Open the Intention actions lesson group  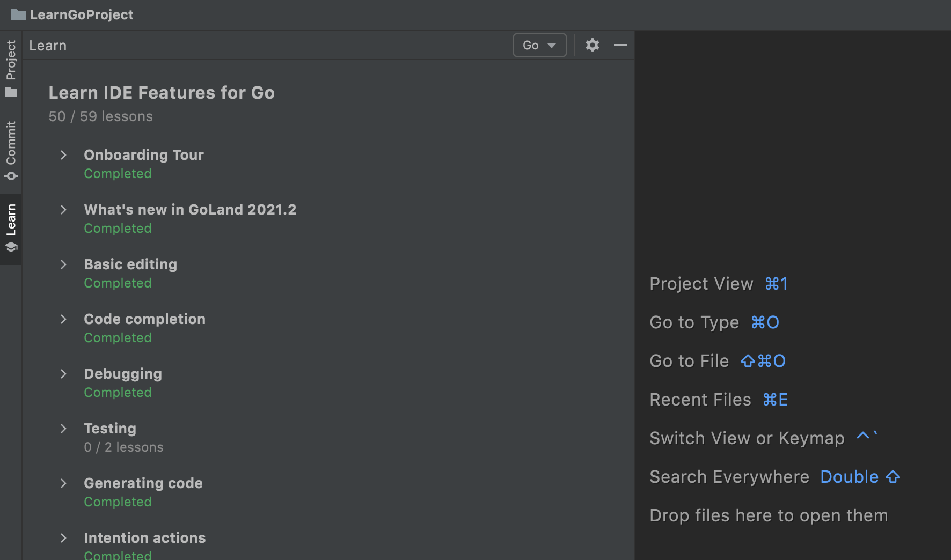click(145, 538)
